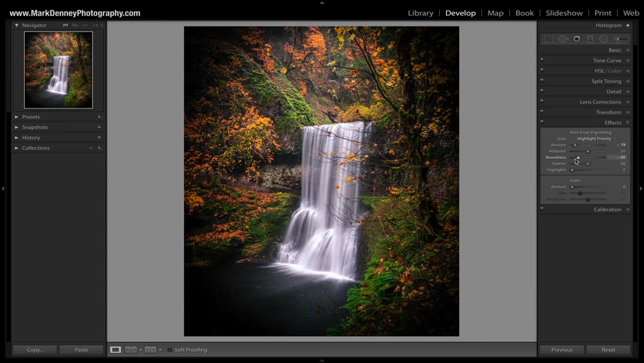Screen dimensions: 644x363
Task: Expand the Tone Curve panel
Action: pyautogui.click(x=627, y=61)
